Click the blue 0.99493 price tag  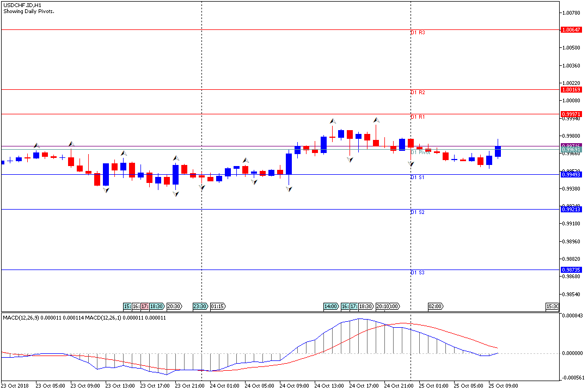click(x=571, y=174)
